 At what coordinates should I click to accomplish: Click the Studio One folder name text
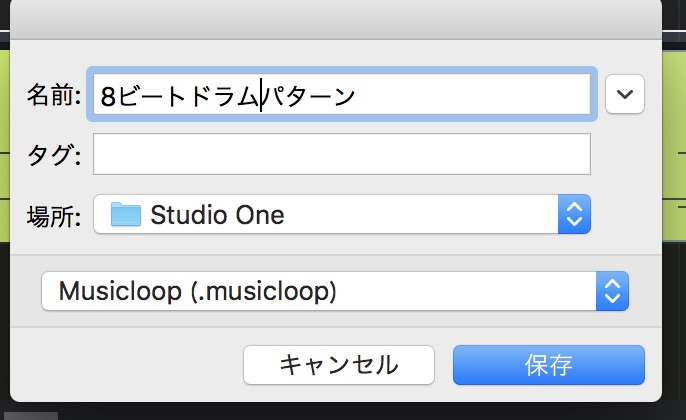coord(217,214)
